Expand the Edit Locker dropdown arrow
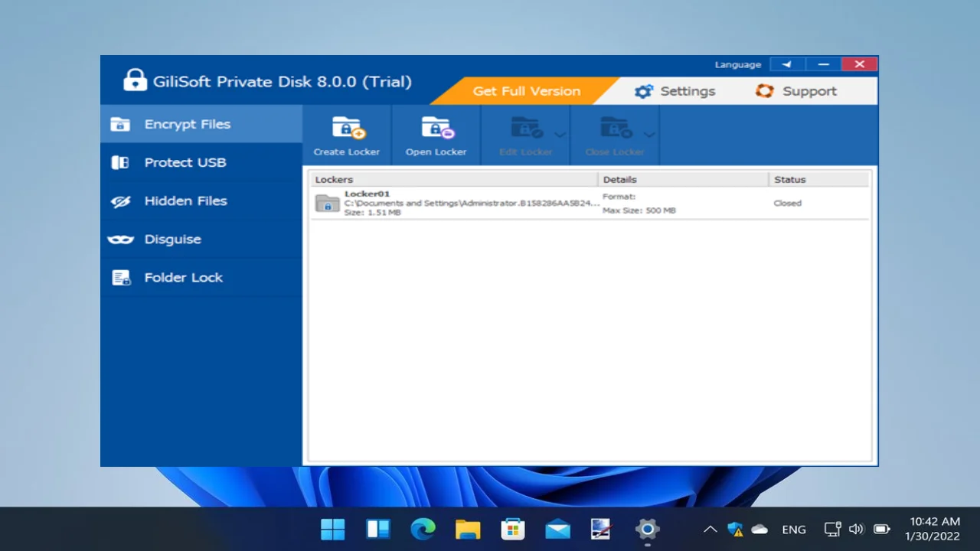980x551 pixels. coord(560,135)
